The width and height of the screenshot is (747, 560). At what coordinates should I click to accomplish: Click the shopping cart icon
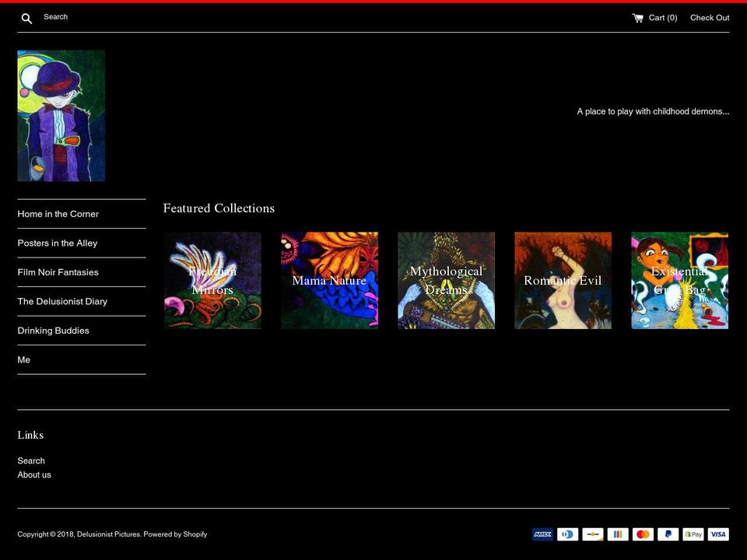point(637,18)
